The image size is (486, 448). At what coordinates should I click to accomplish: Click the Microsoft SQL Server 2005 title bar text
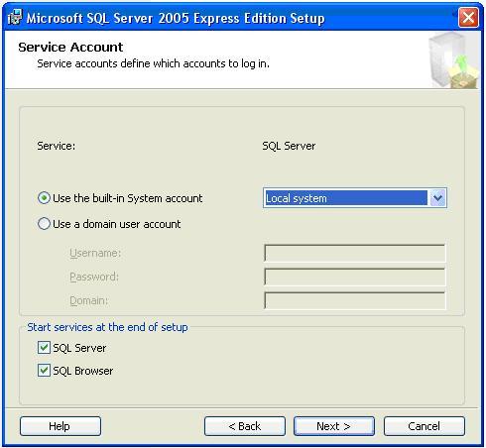click(176, 18)
